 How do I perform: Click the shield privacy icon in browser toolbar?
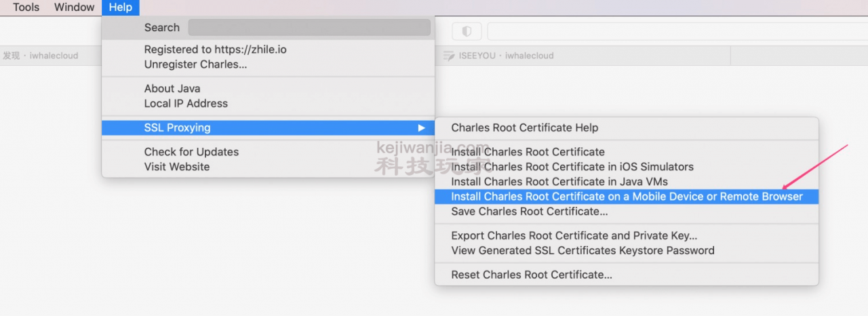coord(467,32)
